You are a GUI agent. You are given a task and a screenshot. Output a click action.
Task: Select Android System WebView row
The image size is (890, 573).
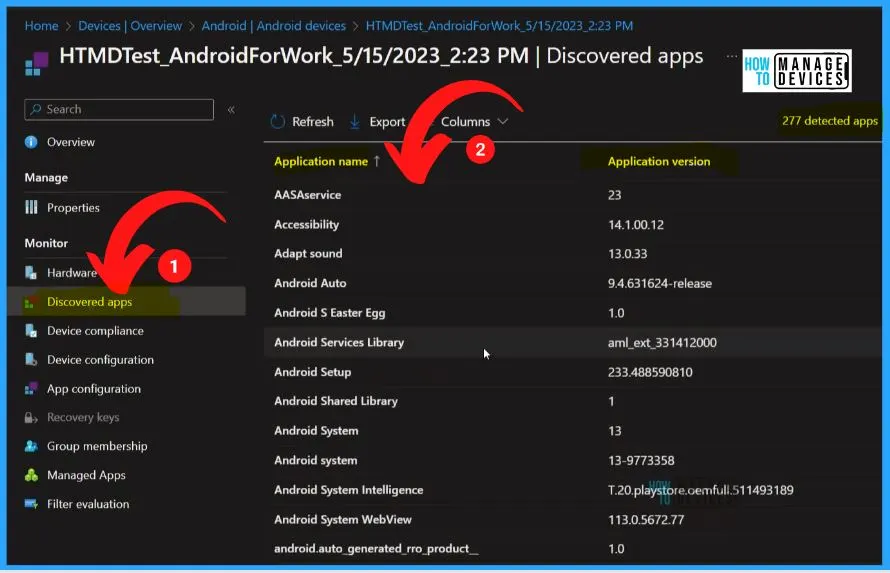tap(573, 519)
